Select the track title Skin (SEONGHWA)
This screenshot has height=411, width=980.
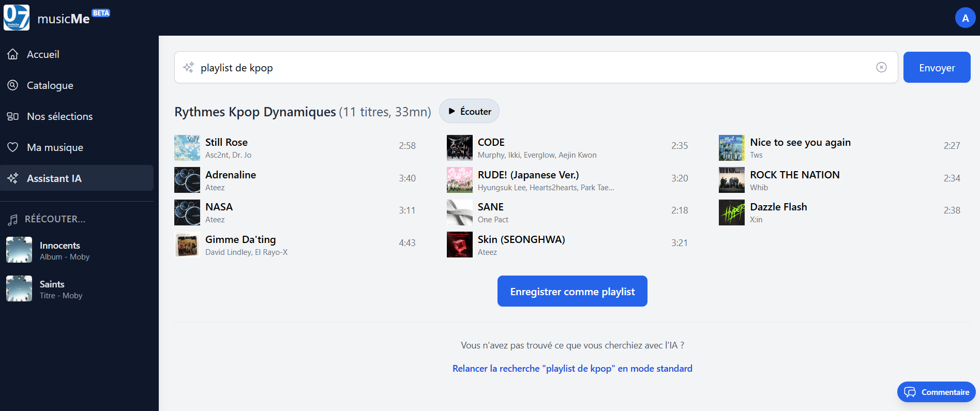521,239
